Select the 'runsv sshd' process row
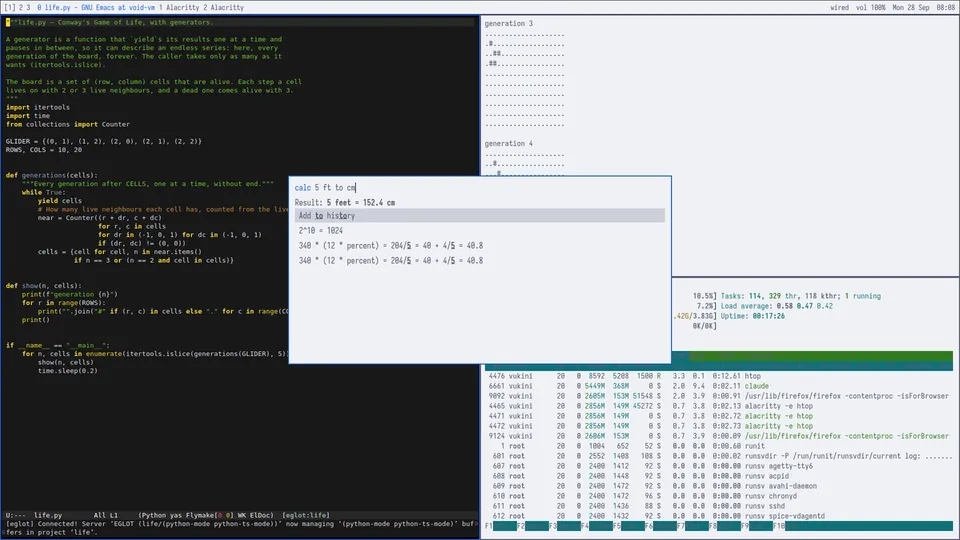The image size is (960, 540). click(719, 506)
